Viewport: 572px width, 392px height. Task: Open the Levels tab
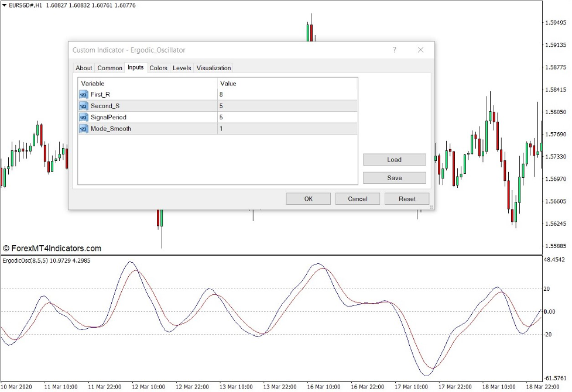[x=181, y=67]
